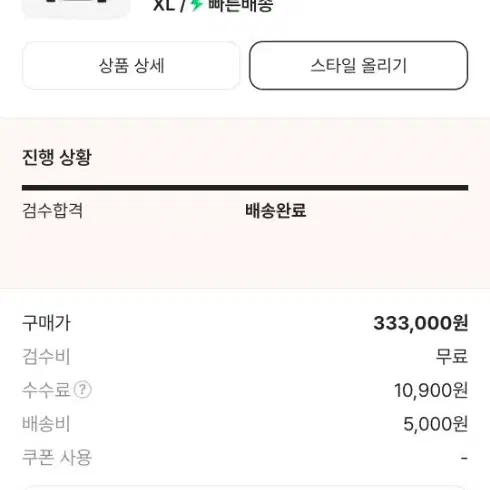The height and width of the screenshot is (490, 490).
Task: Click the 333,000원 purchase price
Action: [421, 323]
